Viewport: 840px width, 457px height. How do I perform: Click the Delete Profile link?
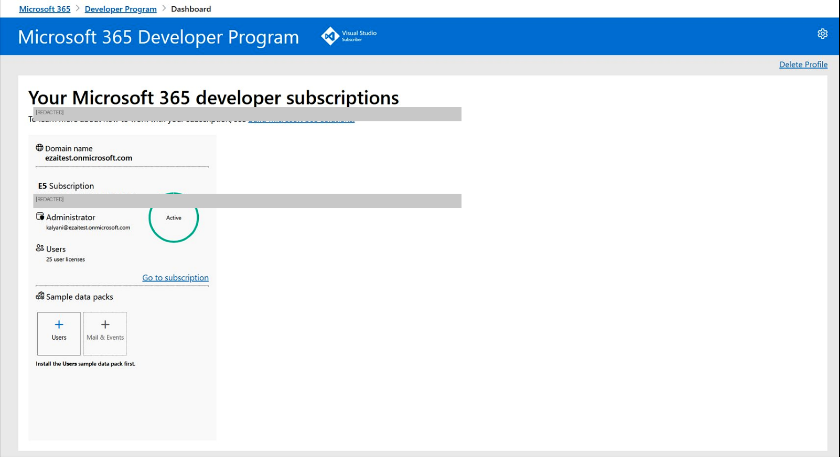[x=803, y=64]
